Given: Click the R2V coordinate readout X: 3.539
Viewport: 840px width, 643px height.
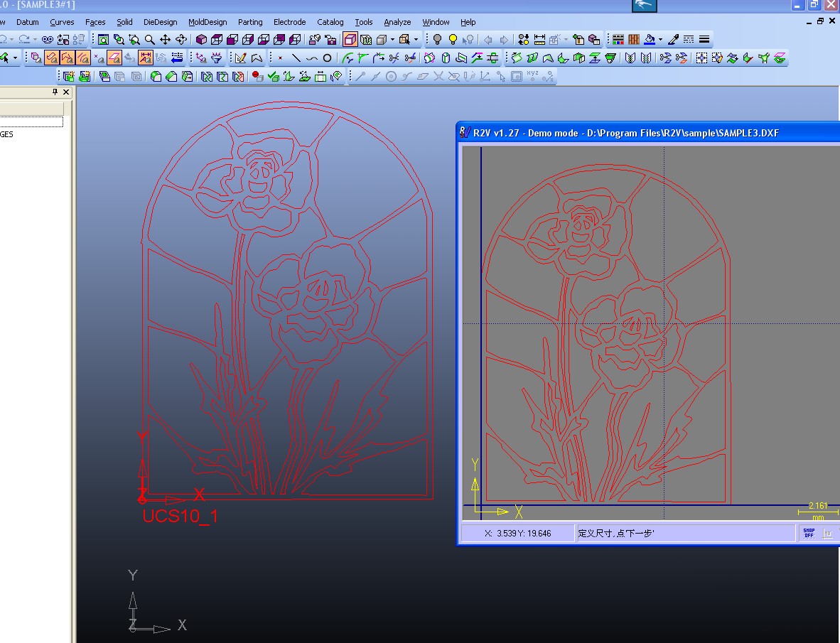Looking at the screenshot, I should pos(517,534).
